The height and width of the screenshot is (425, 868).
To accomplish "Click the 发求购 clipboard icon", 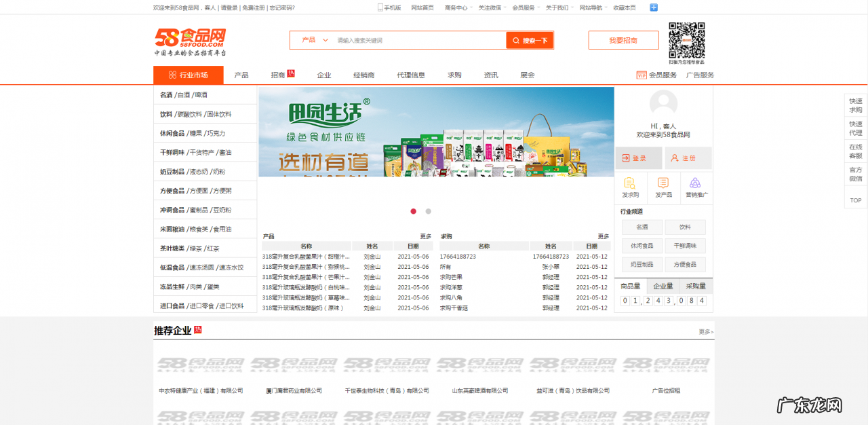I will pyautogui.click(x=630, y=182).
